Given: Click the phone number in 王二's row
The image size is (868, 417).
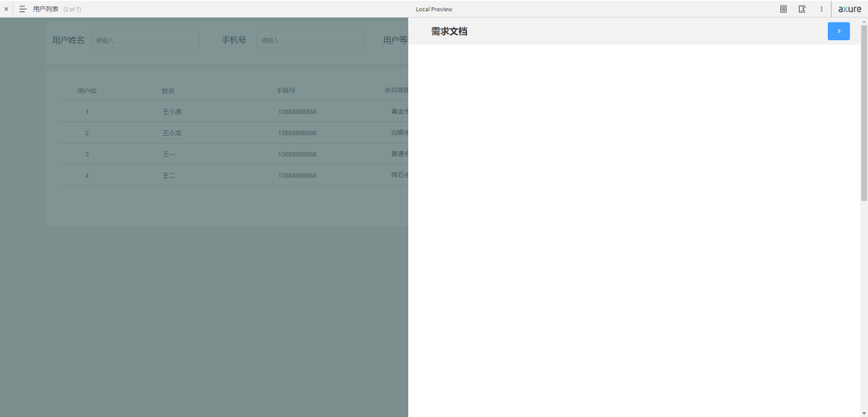Looking at the screenshot, I should (297, 175).
